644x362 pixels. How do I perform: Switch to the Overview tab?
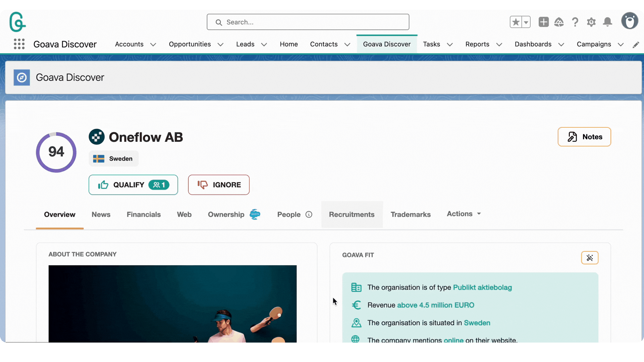[60, 215]
